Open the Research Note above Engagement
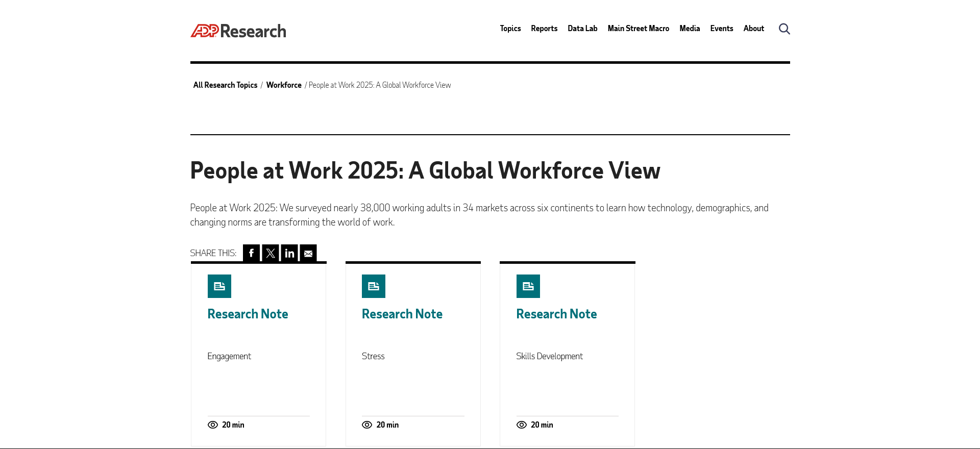The height and width of the screenshot is (449, 980). [x=248, y=314]
